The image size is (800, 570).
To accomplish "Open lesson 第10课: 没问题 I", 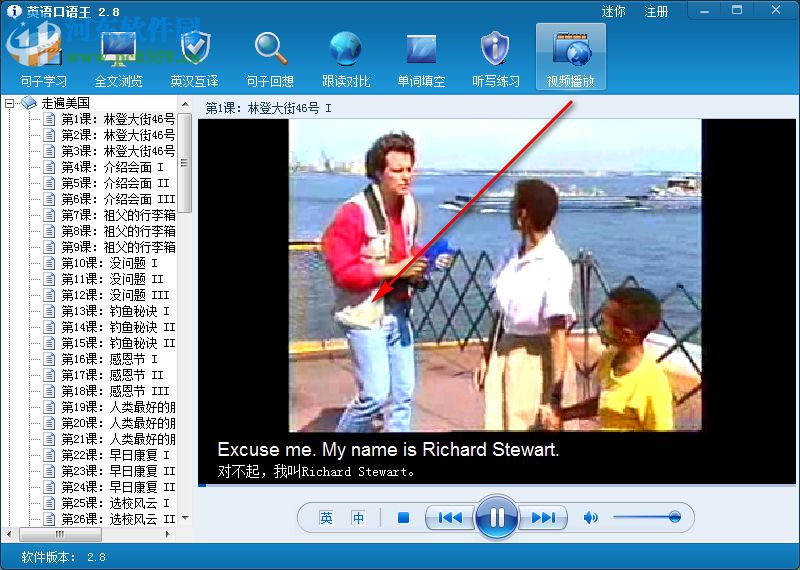I will point(110,263).
